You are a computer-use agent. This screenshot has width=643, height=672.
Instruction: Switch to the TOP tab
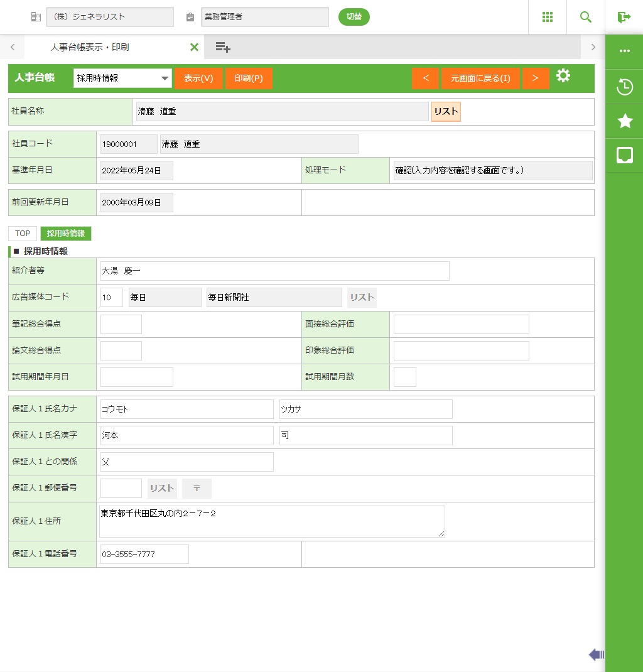click(22, 234)
